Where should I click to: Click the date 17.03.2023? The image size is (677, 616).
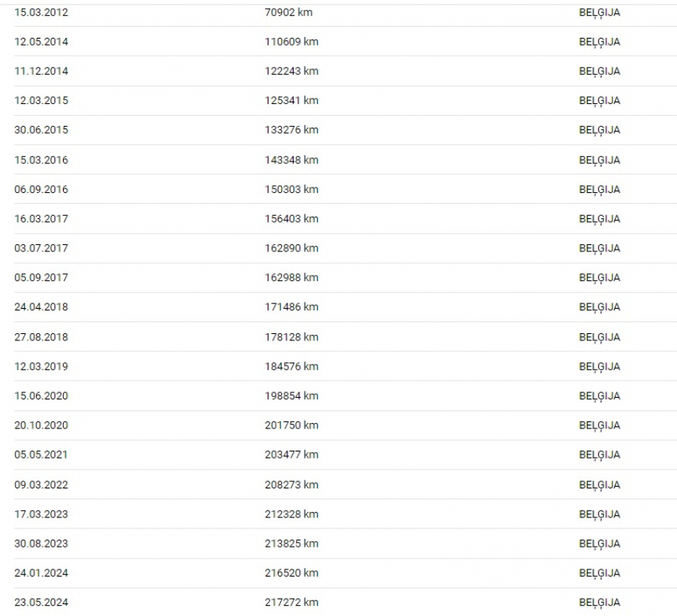point(41,514)
